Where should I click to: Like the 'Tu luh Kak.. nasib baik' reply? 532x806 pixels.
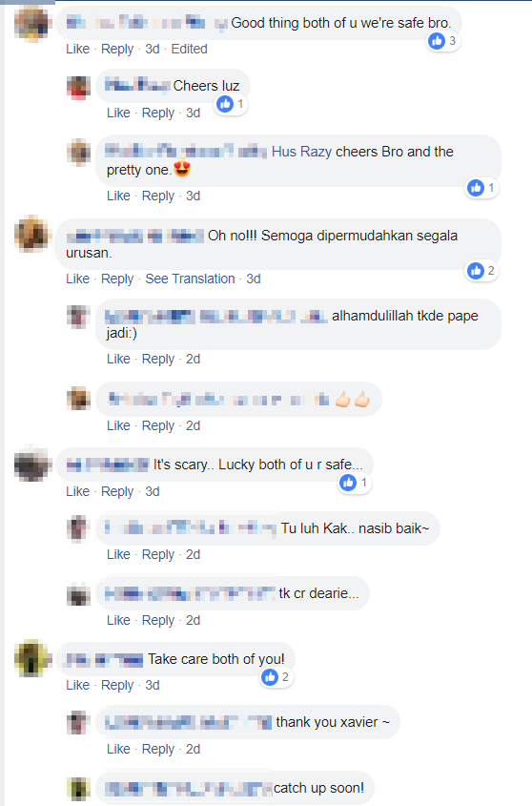tap(118, 554)
